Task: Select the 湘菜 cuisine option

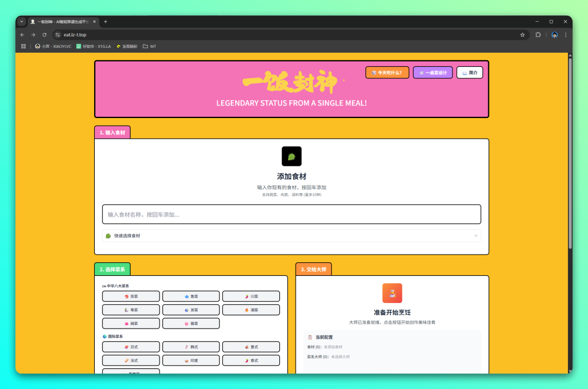Action: pyautogui.click(x=251, y=310)
